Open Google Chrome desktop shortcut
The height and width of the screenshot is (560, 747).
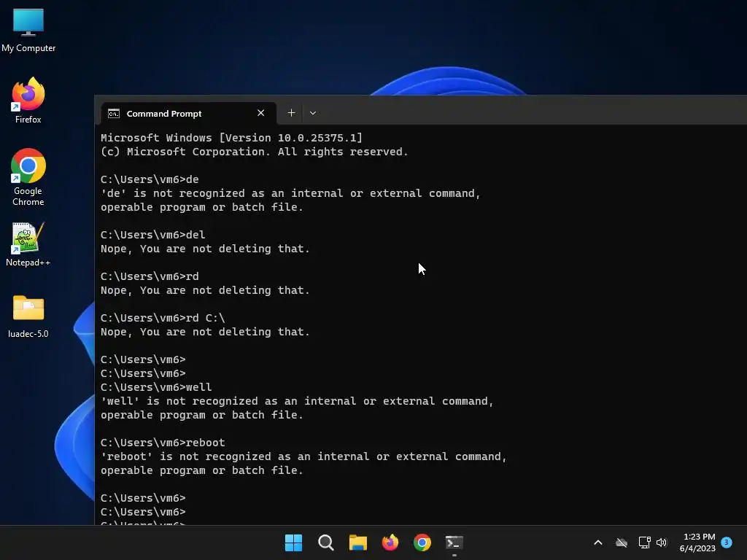tap(28, 177)
